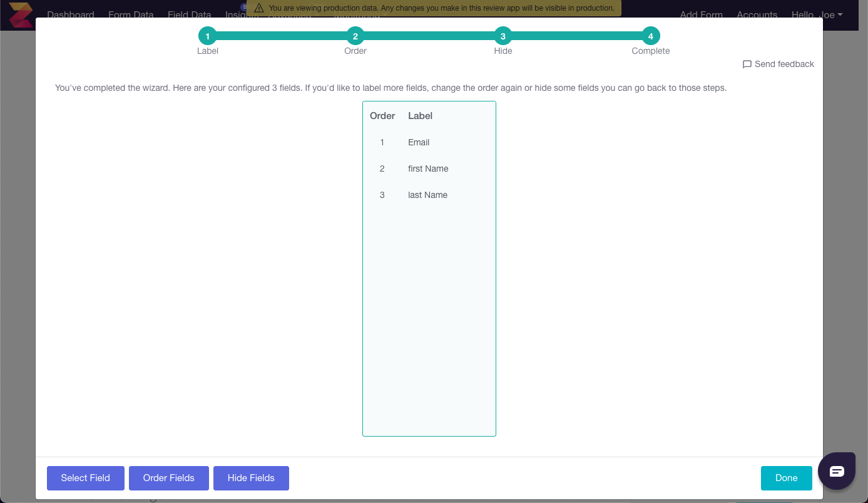Viewport: 868px width, 503px height.
Task: Navigate to Field Data in the navbar
Action: 189,14
